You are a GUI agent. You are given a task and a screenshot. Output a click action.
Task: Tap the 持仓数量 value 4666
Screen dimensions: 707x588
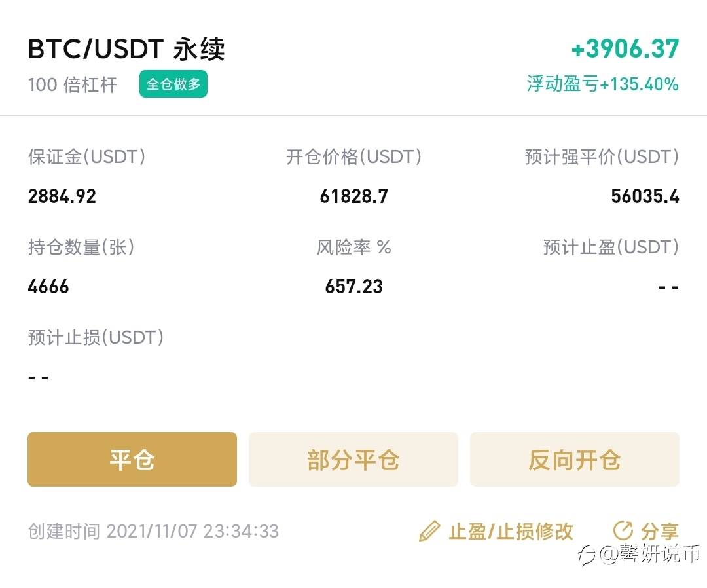tap(48, 286)
